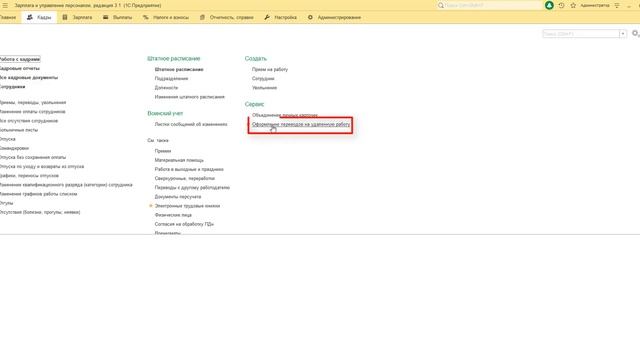Open the Главное section tab
The width and height of the screenshot is (640, 360).
[x=8, y=18]
